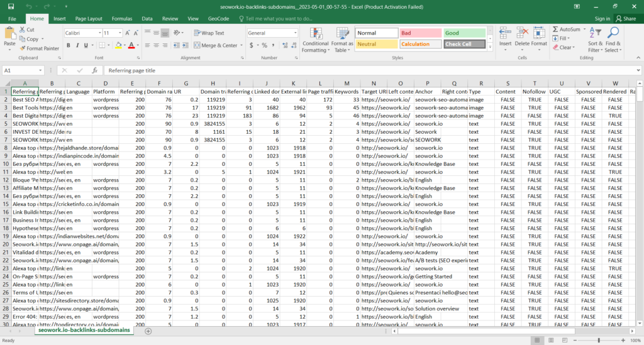Select the Bad cell style

point(420,33)
